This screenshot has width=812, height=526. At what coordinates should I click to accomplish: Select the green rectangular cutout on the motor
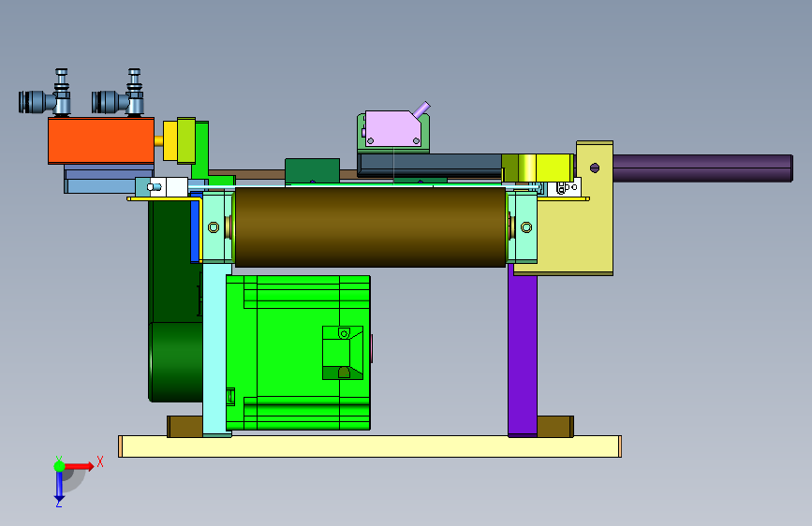pyautogui.click(x=342, y=353)
